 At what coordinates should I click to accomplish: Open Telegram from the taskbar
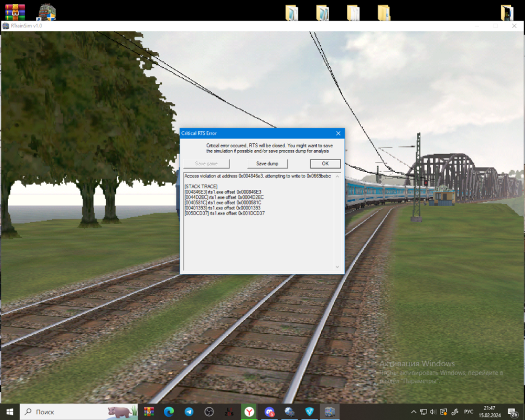click(x=189, y=412)
